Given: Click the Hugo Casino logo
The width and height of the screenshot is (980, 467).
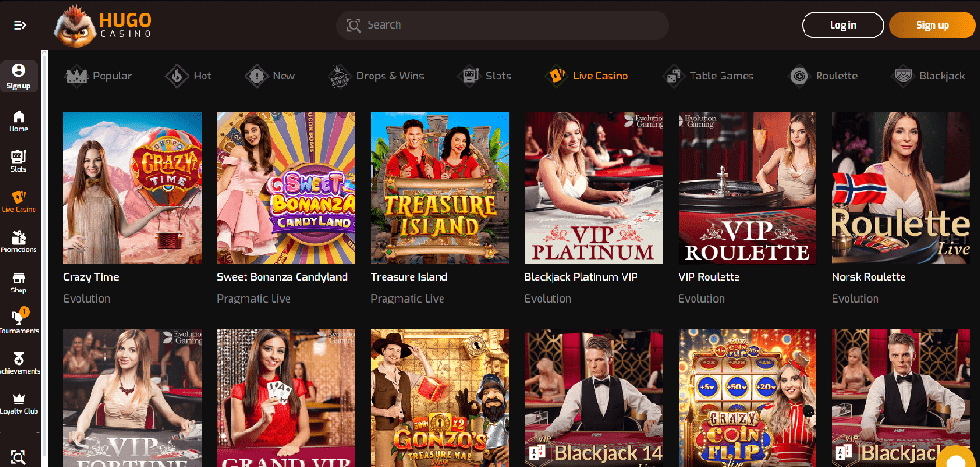Looking at the screenshot, I should (x=103, y=24).
